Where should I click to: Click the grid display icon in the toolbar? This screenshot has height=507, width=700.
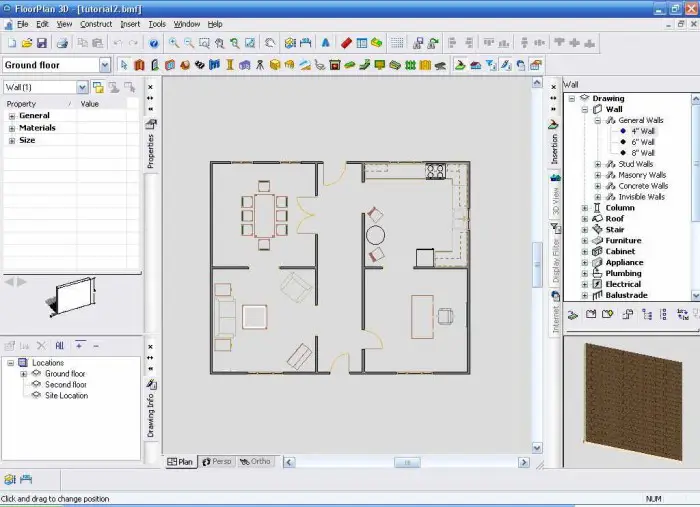397,44
